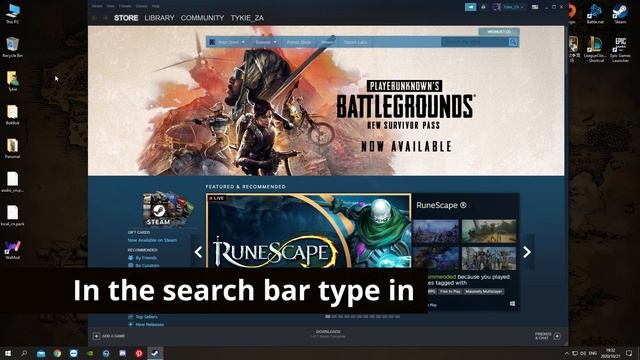Open the second RuneScape screenshot thumbnail

point(489,231)
